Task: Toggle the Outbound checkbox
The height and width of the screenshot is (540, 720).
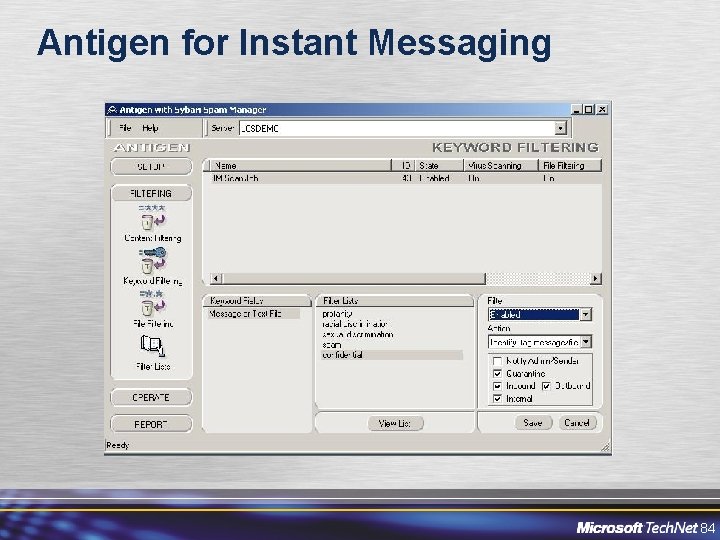Action: 546,386
